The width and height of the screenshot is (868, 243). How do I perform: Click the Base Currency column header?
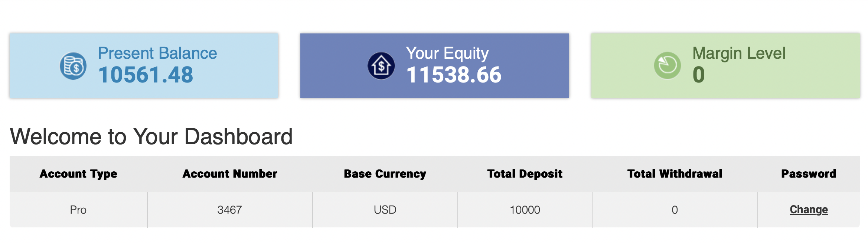click(385, 174)
